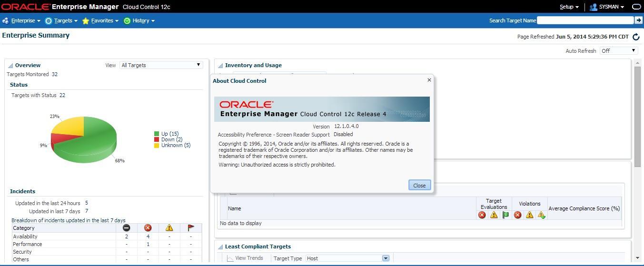The width and height of the screenshot is (644, 266).
Task: Click the red Down legend swatch
Action: pyautogui.click(x=157, y=140)
